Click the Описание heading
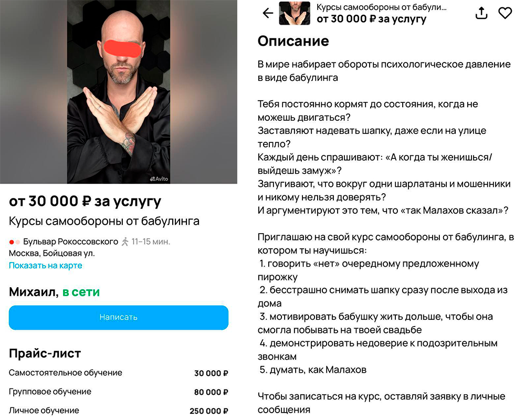This screenshot has height=420, width=525. tap(293, 41)
